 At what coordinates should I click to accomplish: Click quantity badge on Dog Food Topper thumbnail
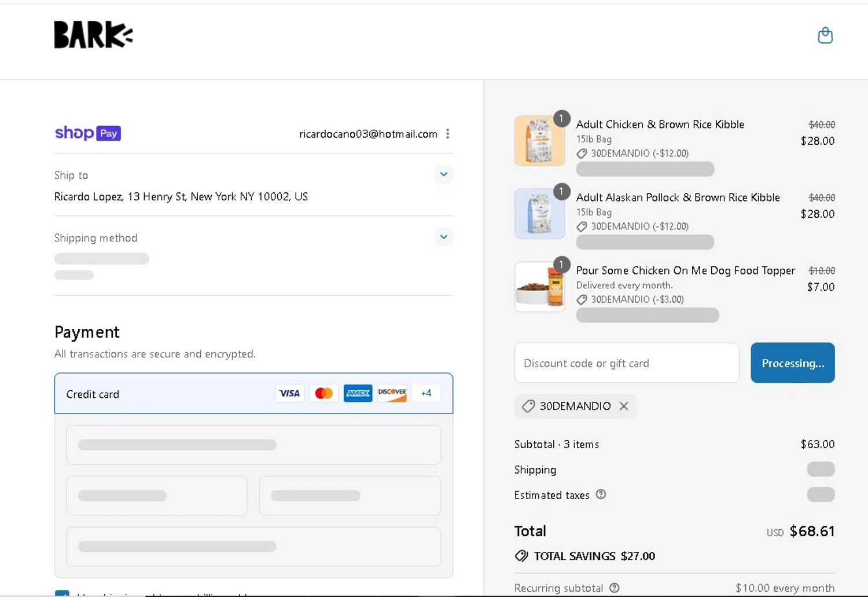point(561,265)
